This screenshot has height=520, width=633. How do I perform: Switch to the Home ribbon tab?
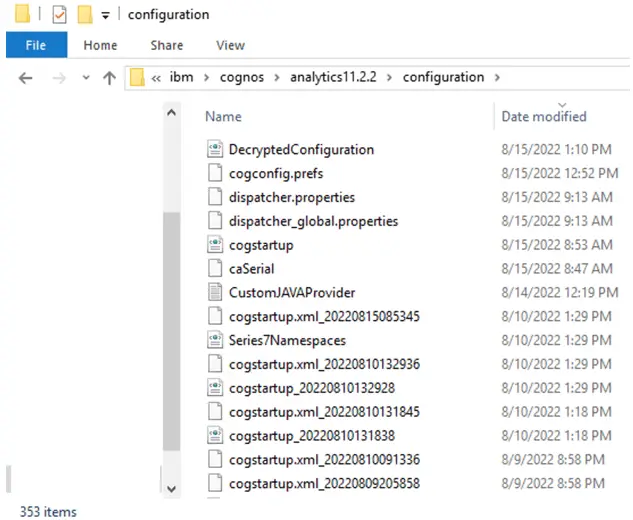(100, 45)
